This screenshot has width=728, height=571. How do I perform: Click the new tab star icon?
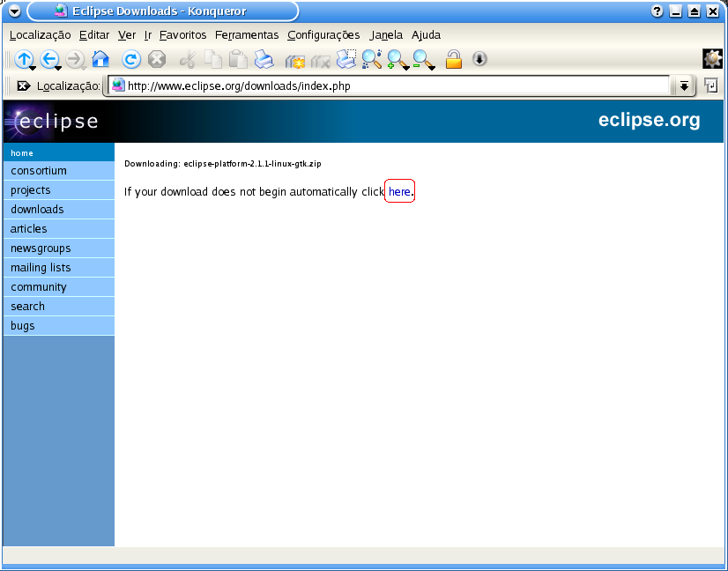(x=295, y=61)
